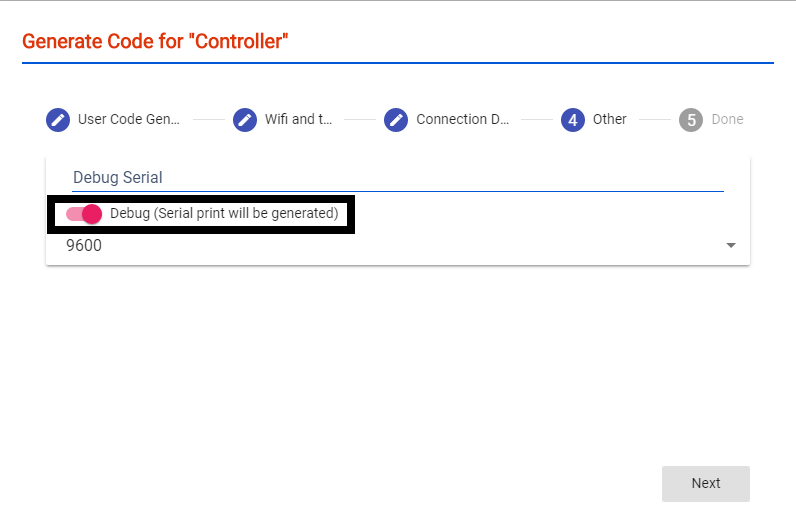796x510 pixels.
Task: Click the Debug switch label text
Action: point(224,213)
